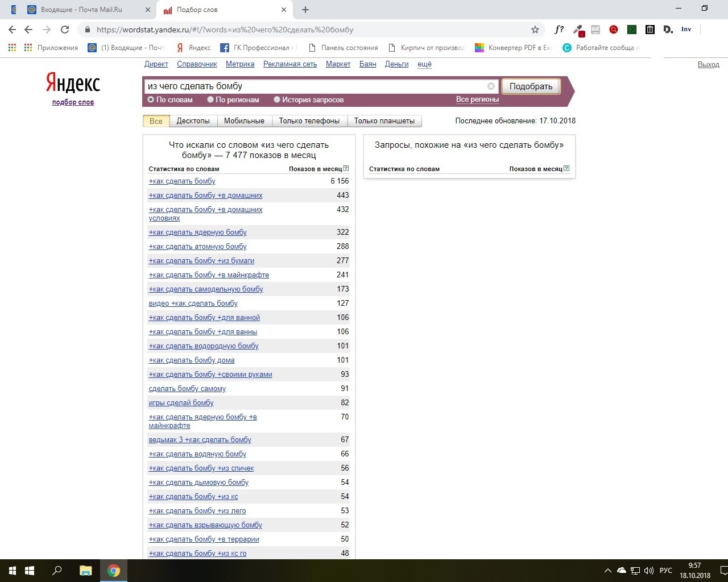Click the 'Выход' logout link
Viewport: 728px width, 582px height.
click(708, 65)
